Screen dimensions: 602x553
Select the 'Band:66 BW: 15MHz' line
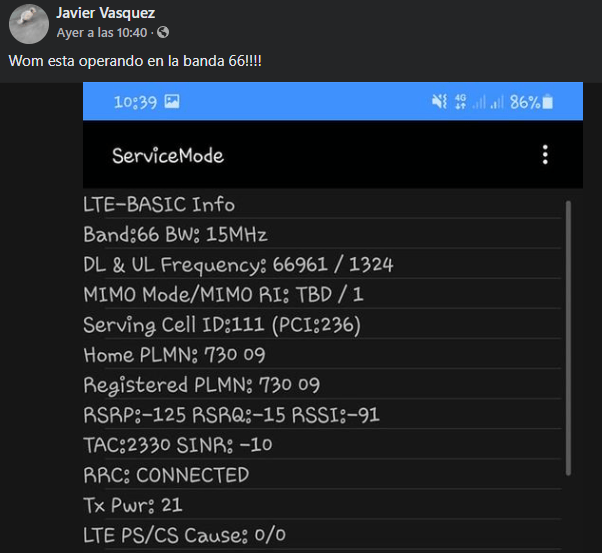pyautogui.click(x=175, y=235)
